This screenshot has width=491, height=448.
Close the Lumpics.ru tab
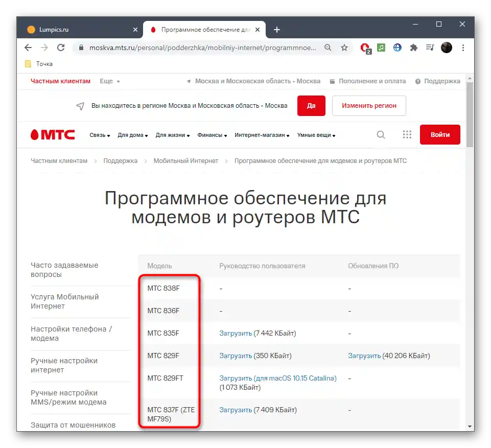pos(135,30)
